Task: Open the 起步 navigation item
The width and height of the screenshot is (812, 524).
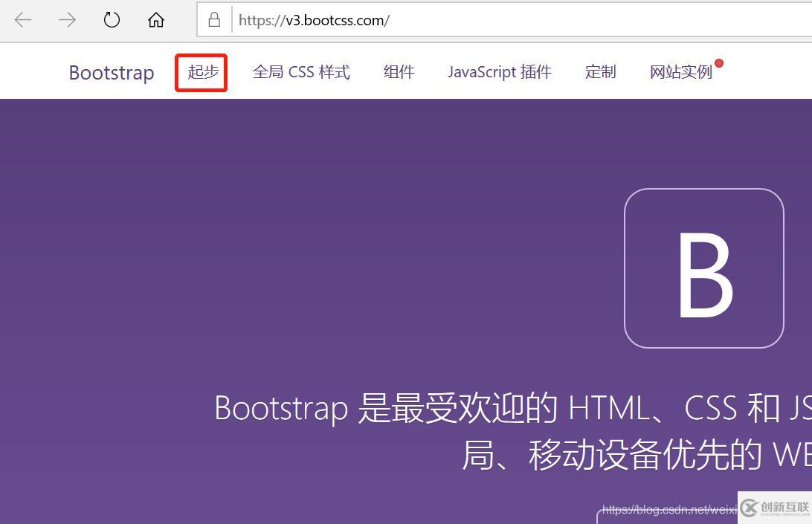Action: (203, 71)
